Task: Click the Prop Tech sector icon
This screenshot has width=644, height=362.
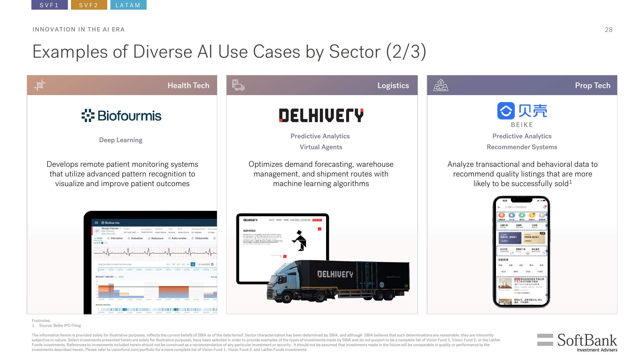Action: pos(438,86)
